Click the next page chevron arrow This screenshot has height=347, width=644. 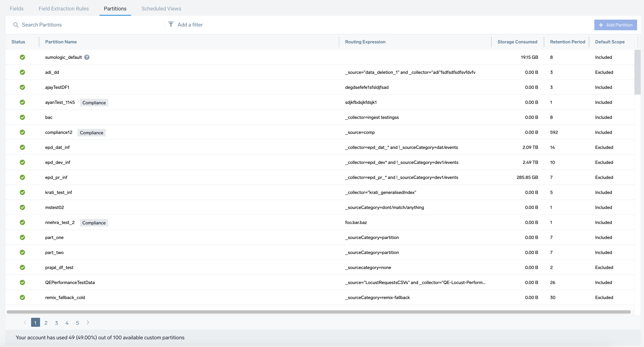(88, 323)
